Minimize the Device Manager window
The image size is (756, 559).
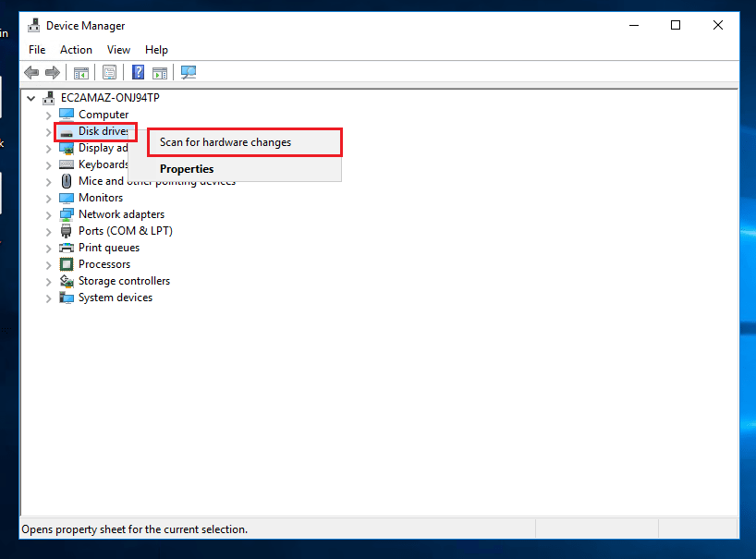(634, 25)
